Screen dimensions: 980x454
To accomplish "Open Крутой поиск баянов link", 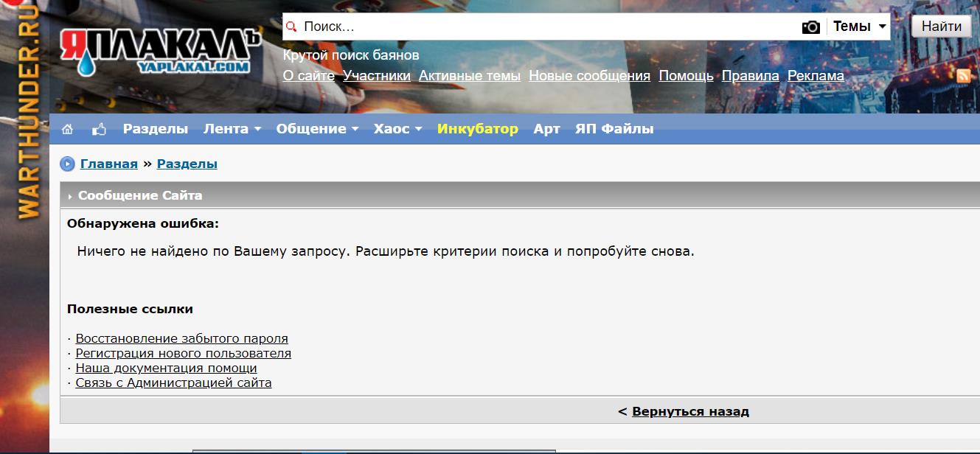I will point(351,55).
